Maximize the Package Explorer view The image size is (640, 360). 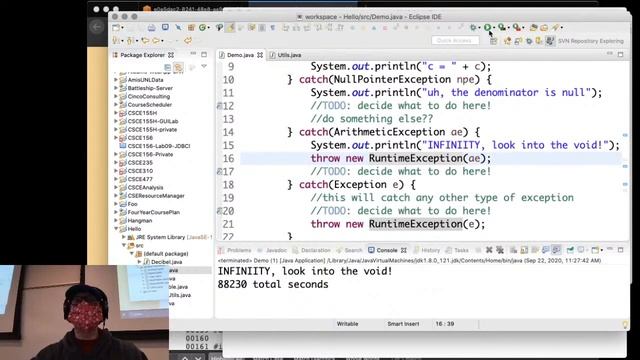coord(204,54)
